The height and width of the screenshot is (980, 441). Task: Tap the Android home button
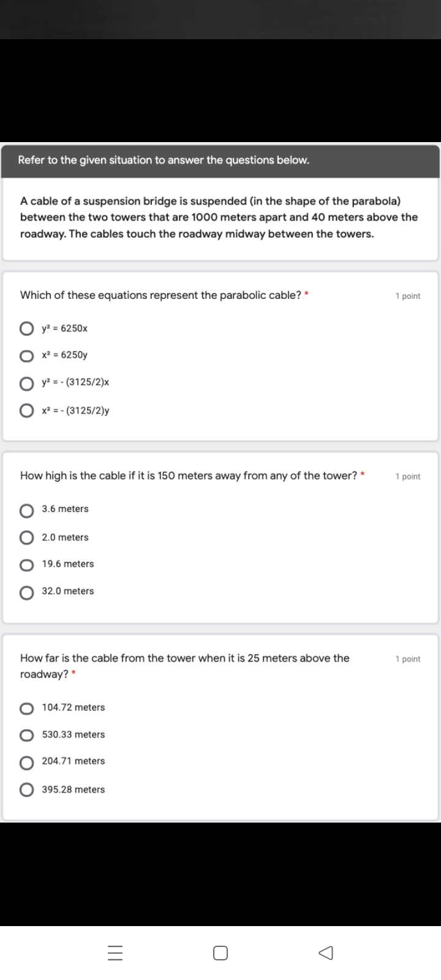pyautogui.click(x=221, y=953)
